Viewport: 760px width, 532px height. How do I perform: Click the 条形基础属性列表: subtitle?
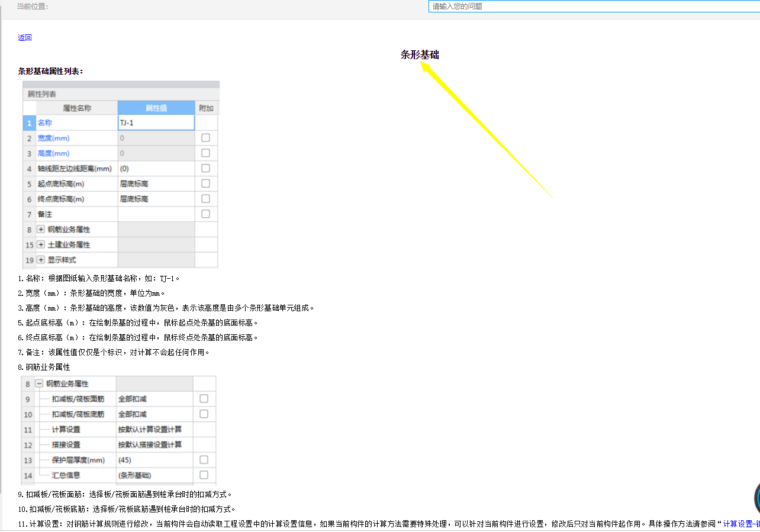[x=50, y=71]
